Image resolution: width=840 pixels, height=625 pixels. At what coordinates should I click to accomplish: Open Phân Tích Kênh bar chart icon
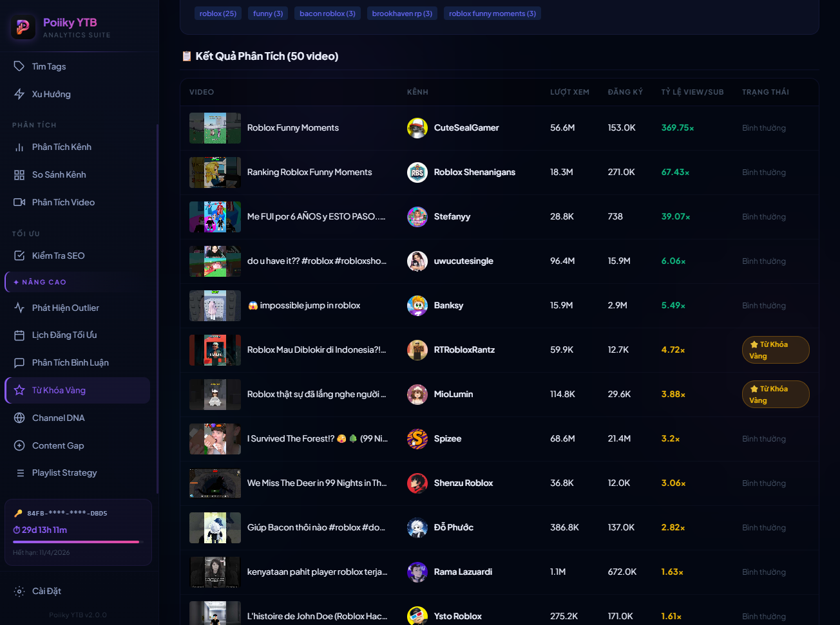tap(19, 147)
